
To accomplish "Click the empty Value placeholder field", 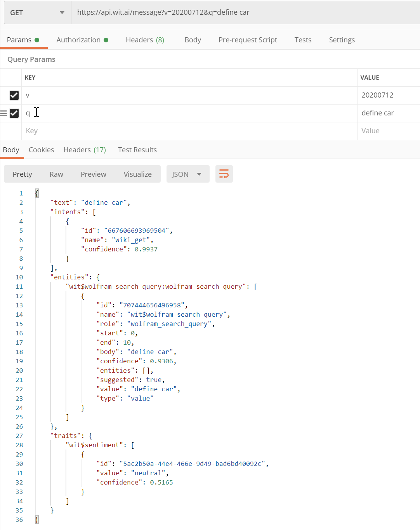I will click(389, 131).
